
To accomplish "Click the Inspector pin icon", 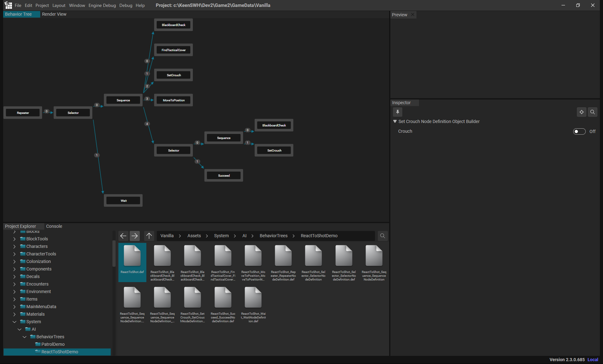I will tap(398, 112).
